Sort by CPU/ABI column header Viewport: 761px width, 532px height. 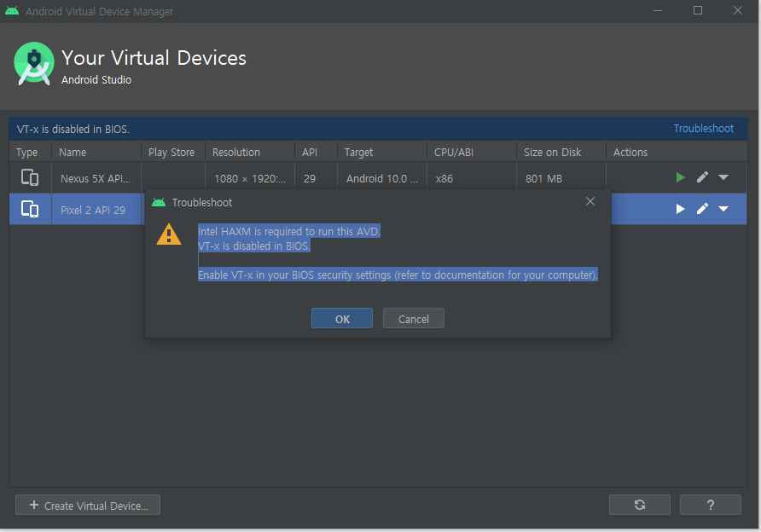[x=471, y=152]
